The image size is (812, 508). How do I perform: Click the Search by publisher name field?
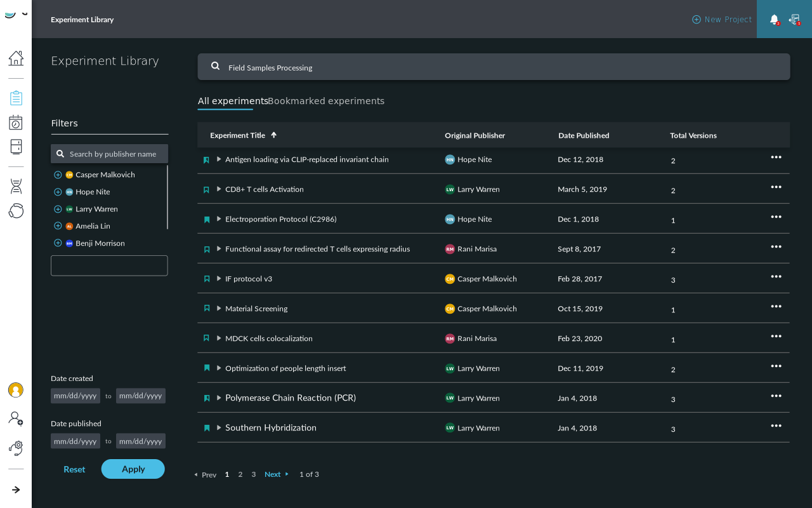(x=109, y=154)
